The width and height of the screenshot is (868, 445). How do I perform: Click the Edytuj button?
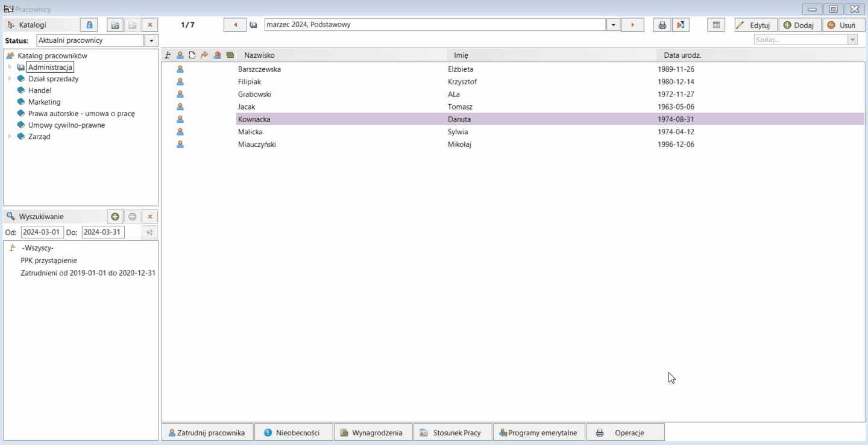coord(755,25)
